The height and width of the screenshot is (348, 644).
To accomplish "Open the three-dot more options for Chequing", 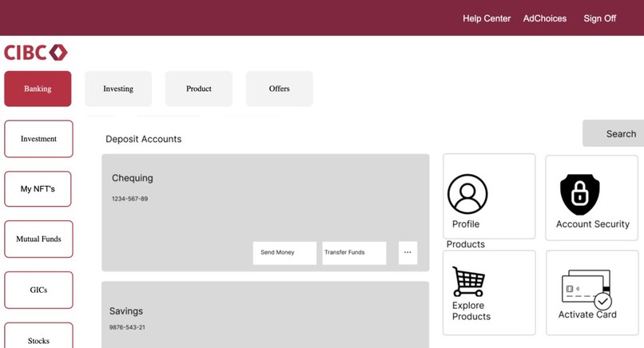I will point(407,253).
